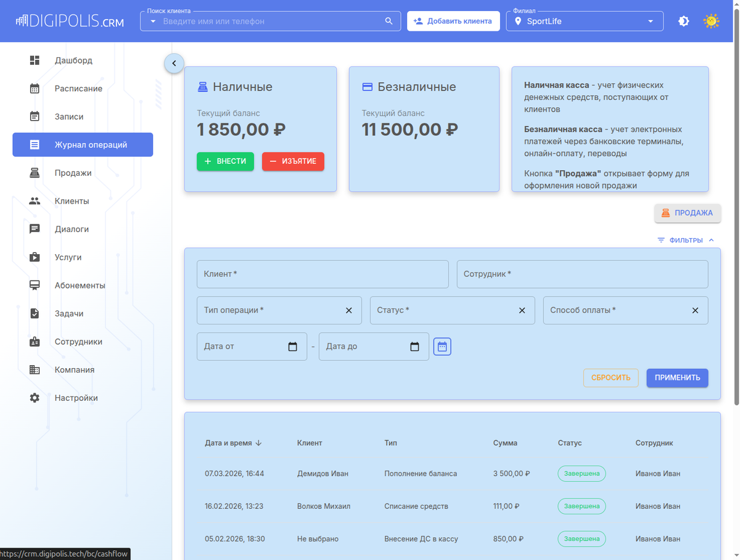The image size is (740, 560).
Task: Click the Клиенты people icon
Action: coord(35,201)
